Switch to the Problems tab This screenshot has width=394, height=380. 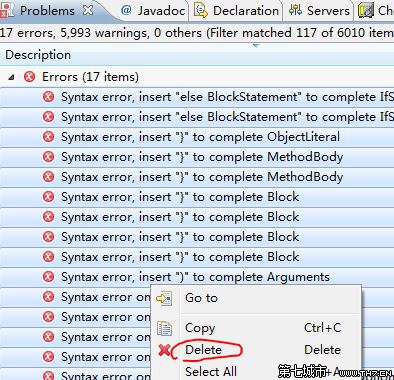[x=47, y=11]
